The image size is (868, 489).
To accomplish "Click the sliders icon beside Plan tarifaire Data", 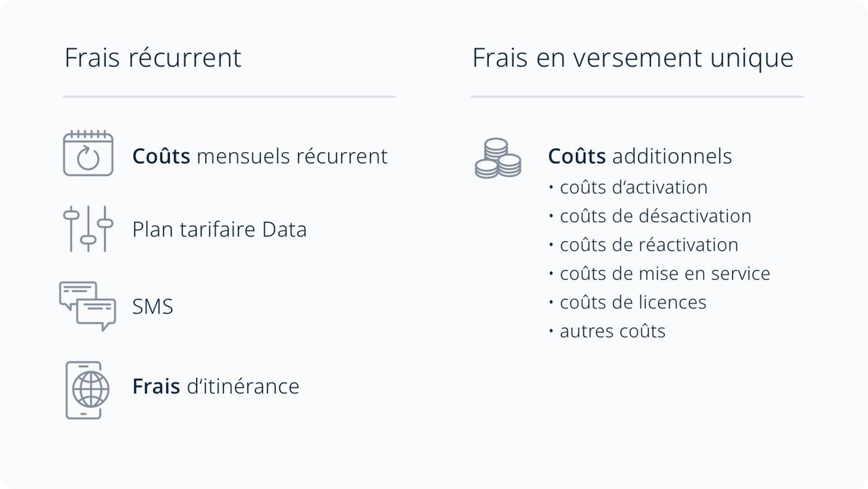I will [88, 228].
